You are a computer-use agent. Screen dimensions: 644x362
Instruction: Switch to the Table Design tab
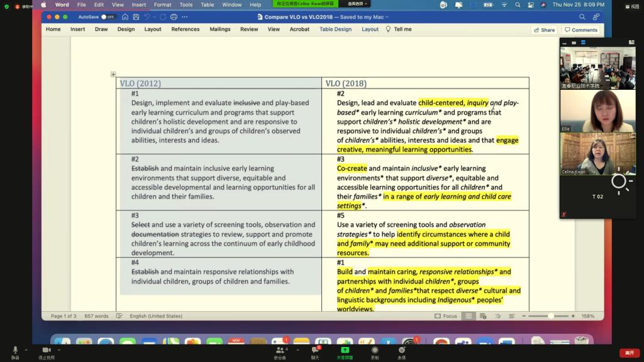point(335,30)
